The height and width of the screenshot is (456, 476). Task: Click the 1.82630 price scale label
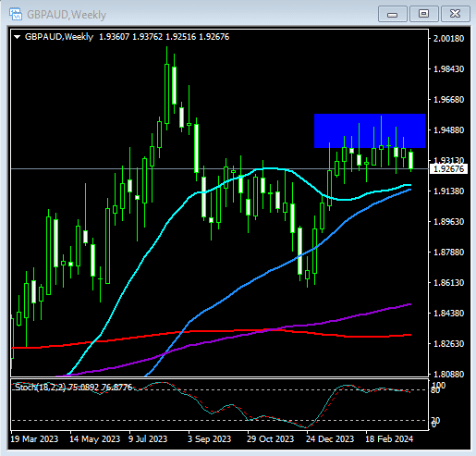[448, 344]
